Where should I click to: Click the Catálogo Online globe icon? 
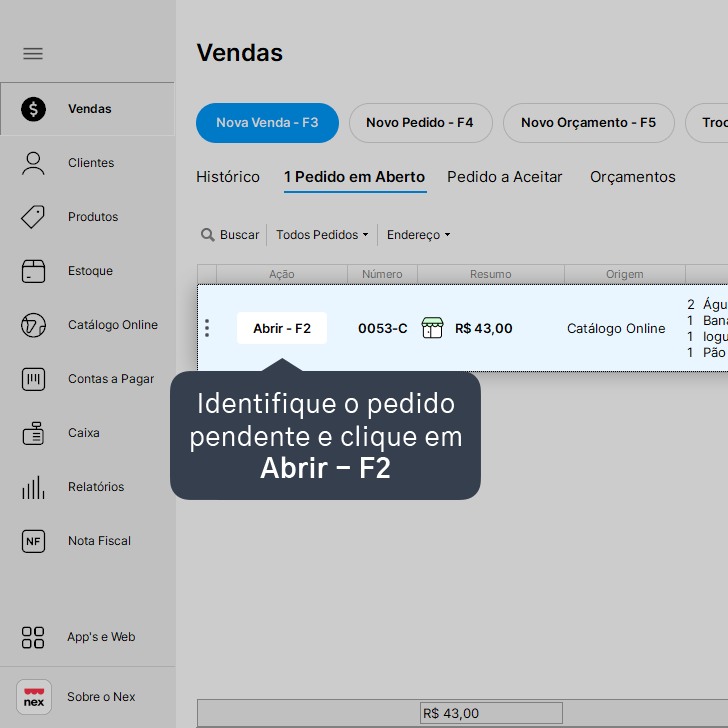[x=33, y=325]
